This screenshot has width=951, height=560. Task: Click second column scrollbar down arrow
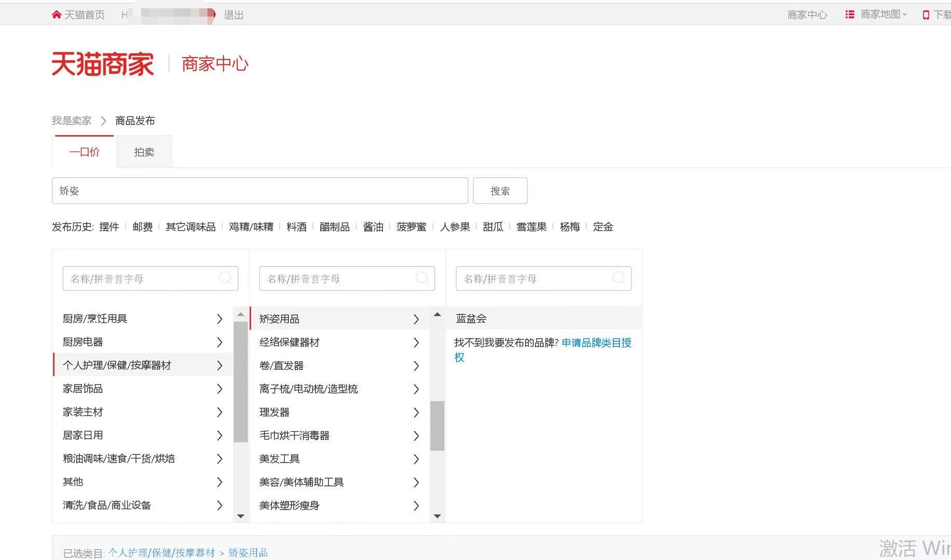[437, 516]
